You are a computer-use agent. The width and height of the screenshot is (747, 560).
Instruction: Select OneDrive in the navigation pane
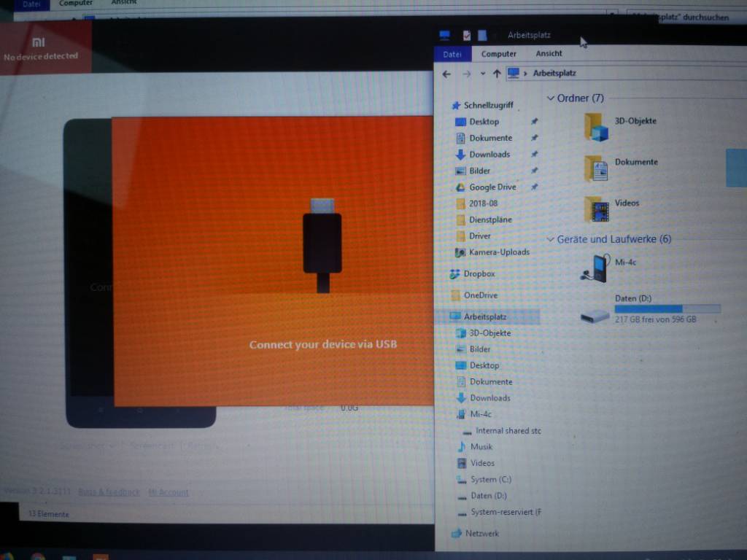[x=479, y=295]
